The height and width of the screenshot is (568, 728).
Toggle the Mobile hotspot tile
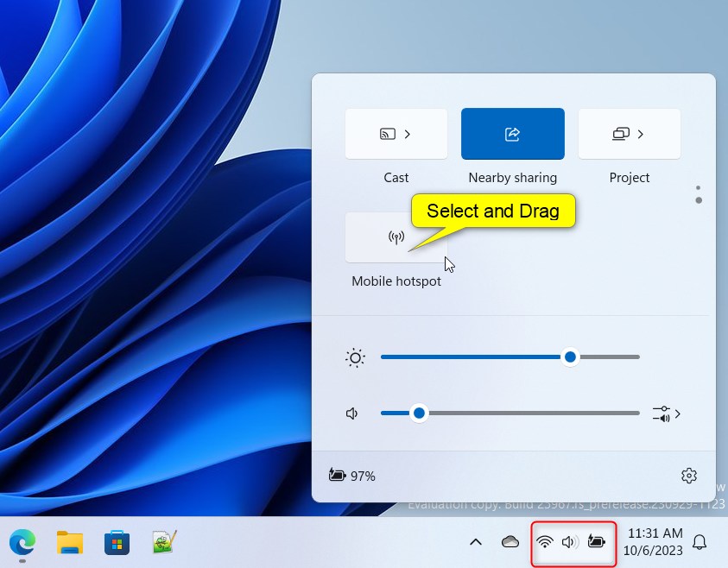pyautogui.click(x=396, y=237)
